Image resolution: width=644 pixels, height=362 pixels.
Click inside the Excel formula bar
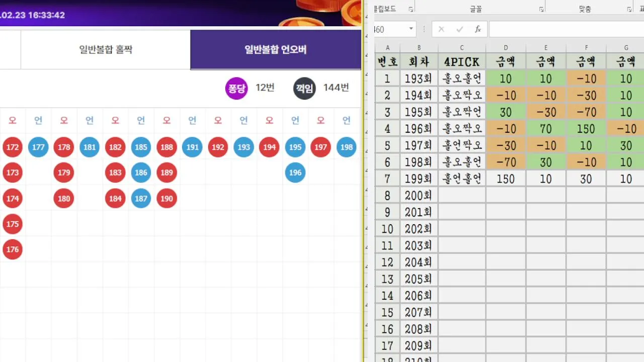coord(566,29)
